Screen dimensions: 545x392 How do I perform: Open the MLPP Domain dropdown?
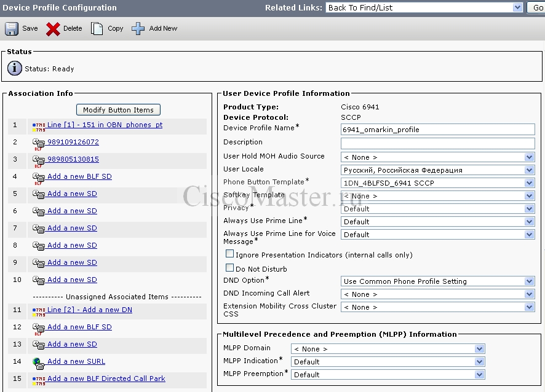(x=388, y=348)
